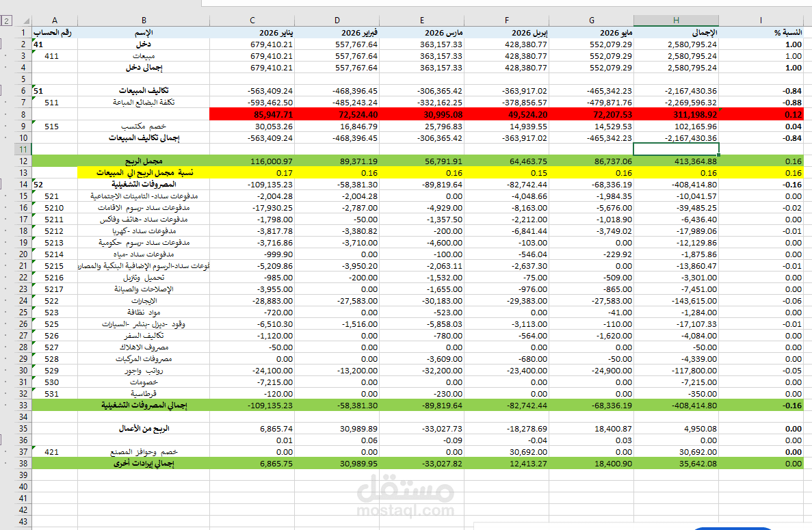Image resolution: width=812 pixels, height=530 pixels.
Task: Click the green cell with 12,413.27
Action: (507, 463)
